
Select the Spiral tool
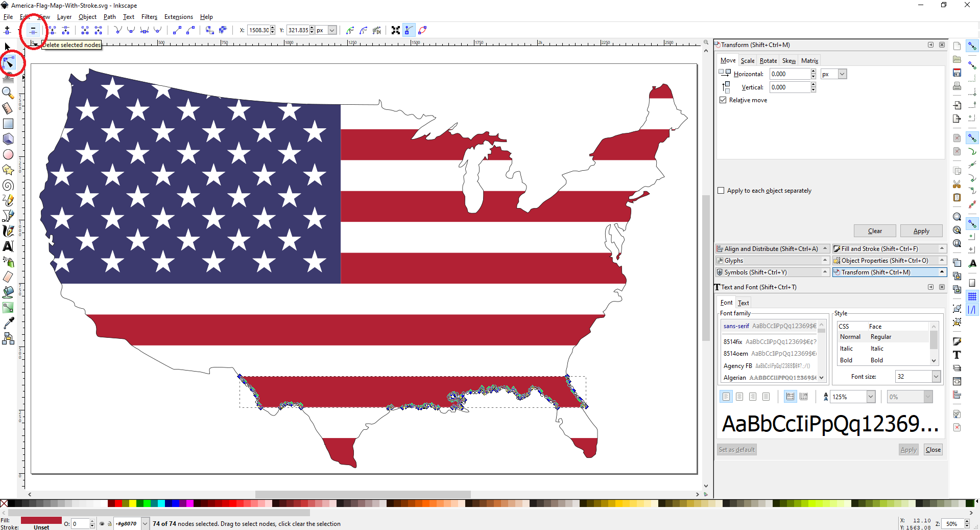point(8,185)
